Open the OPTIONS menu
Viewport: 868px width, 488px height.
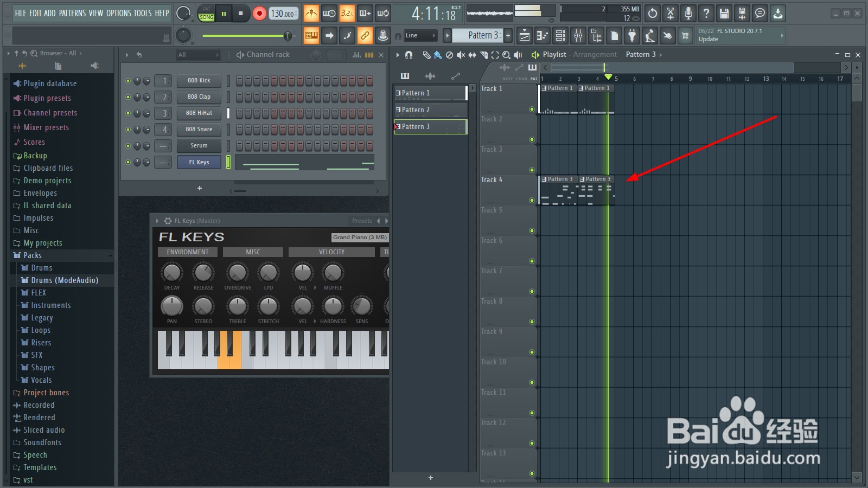click(x=118, y=13)
